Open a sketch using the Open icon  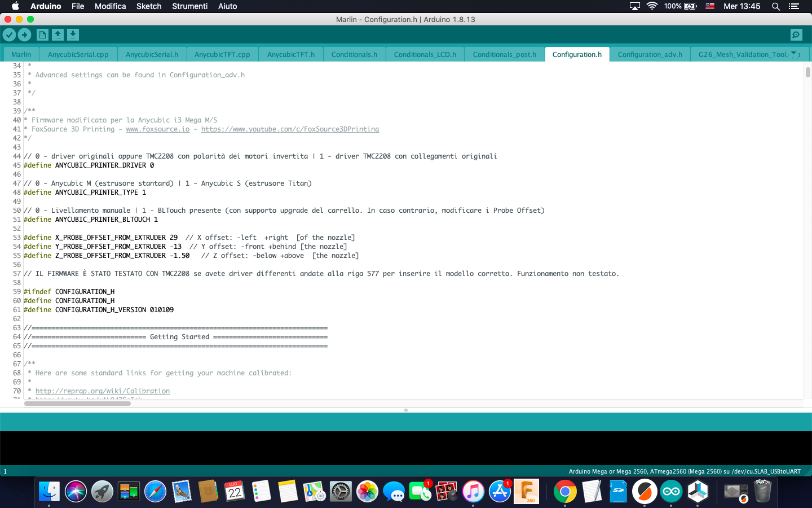click(x=58, y=35)
